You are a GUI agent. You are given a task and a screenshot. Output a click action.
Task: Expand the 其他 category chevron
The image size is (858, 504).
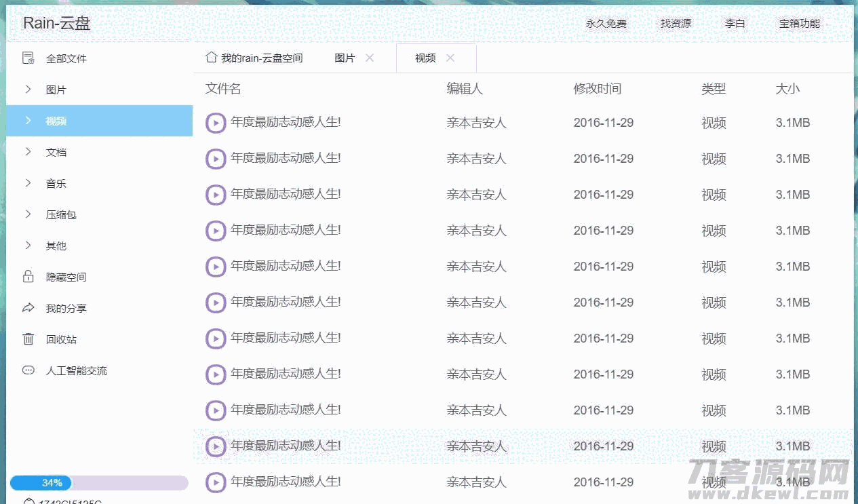coord(28,246)
